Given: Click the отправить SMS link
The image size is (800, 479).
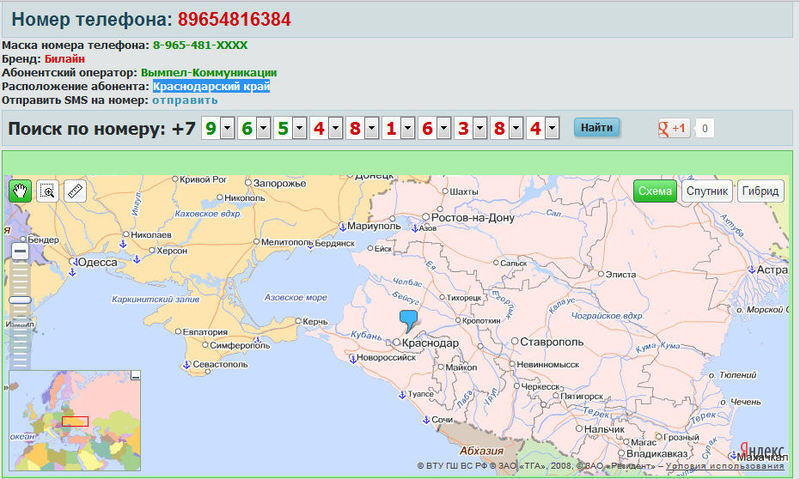Looking at the screenshot, I should pos(184,100).
